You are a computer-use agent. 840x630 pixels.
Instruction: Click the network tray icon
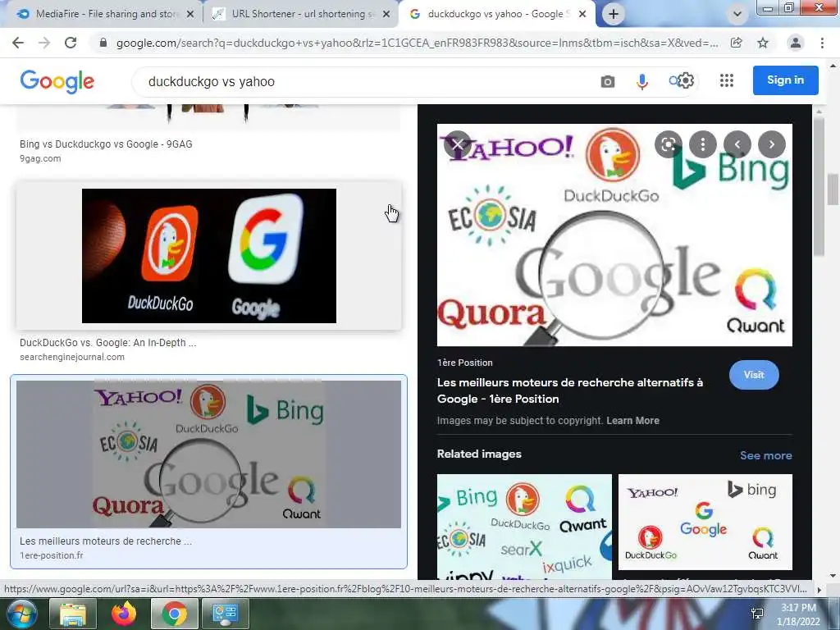click(x=757, y=614)
